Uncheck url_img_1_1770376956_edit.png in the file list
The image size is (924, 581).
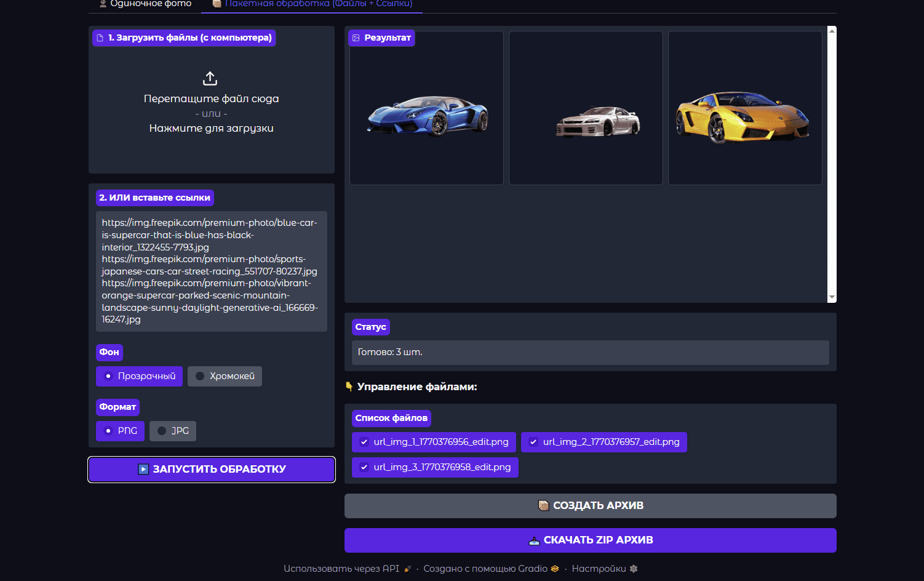[x=364, y=442]
